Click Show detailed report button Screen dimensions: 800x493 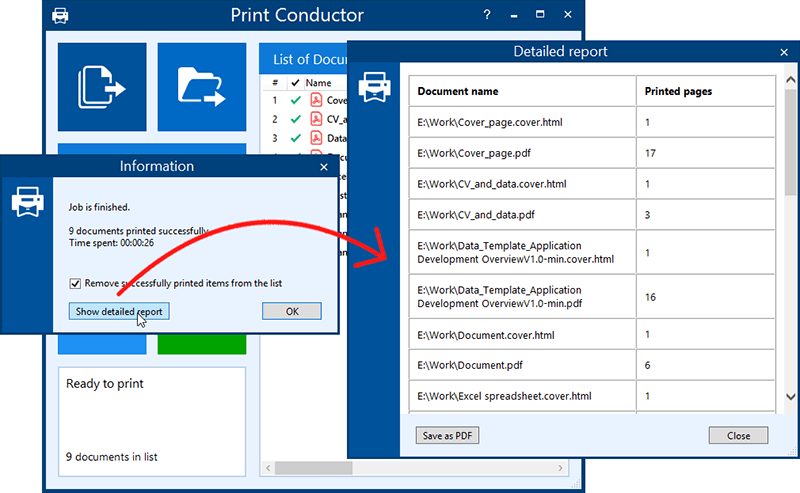119,311
